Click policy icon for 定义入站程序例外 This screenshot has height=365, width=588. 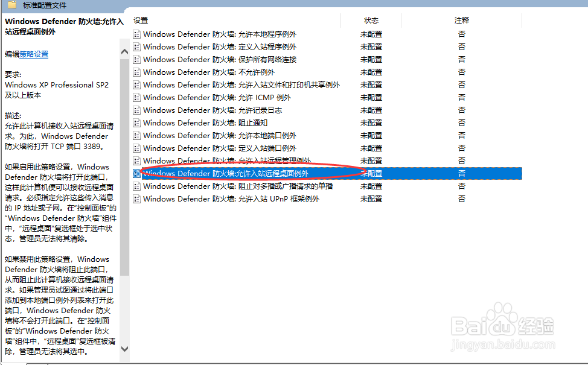click(x=137, y=47)
